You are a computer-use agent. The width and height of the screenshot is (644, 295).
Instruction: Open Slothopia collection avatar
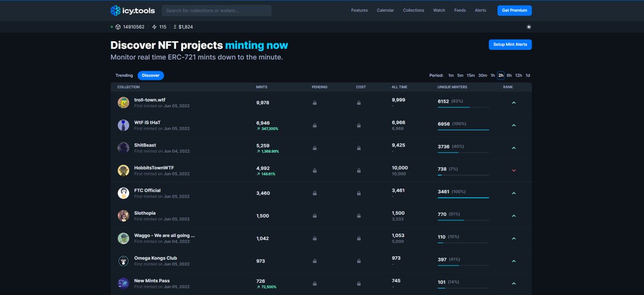coord(123,216)
